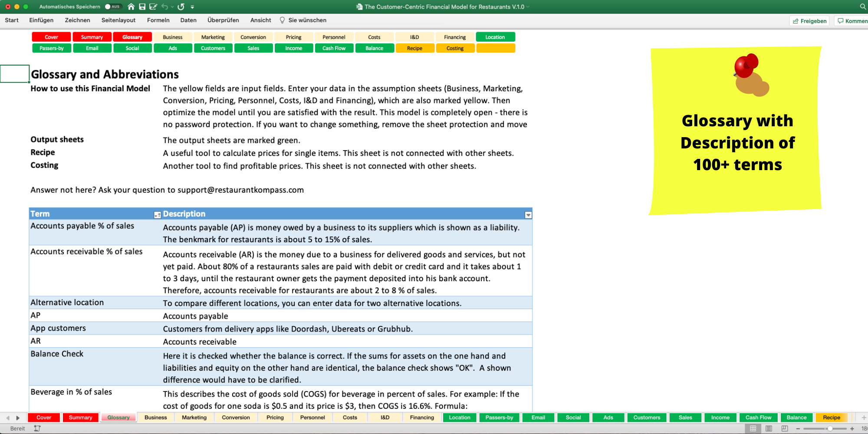Open the Zeichnen ribbon tab
The width and height of the screenshot is (868, 434).
pos(77,20)
